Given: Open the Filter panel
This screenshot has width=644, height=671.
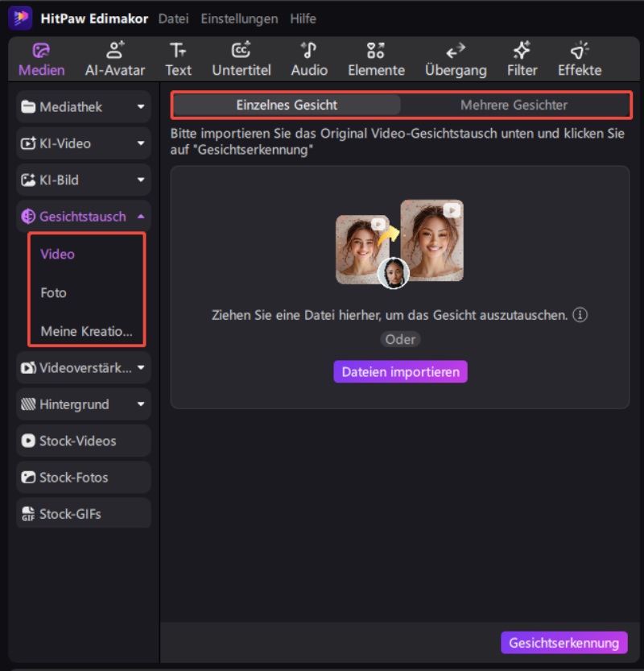Looking at the screenshot, I should point(522,60).
